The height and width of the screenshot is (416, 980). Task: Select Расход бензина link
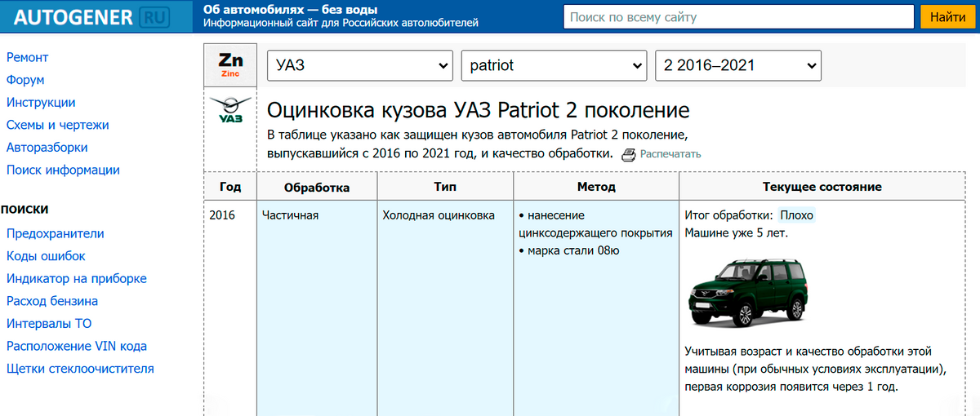point(52,301)
